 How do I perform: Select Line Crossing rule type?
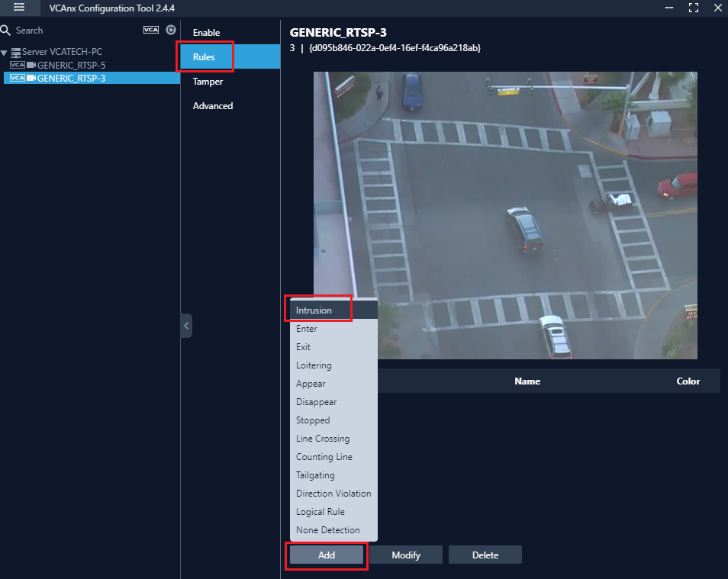click(323, 439)
